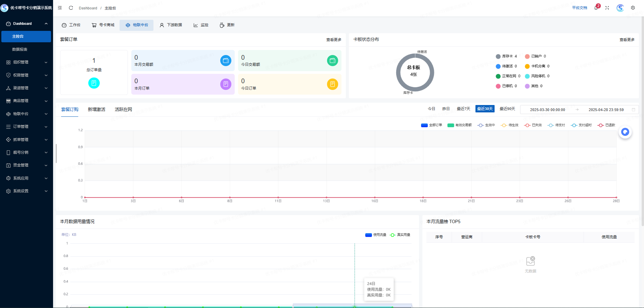Expand 订单管理 sidebar menu
Viewport: 644px width, 308px height.
pos(26,126)
